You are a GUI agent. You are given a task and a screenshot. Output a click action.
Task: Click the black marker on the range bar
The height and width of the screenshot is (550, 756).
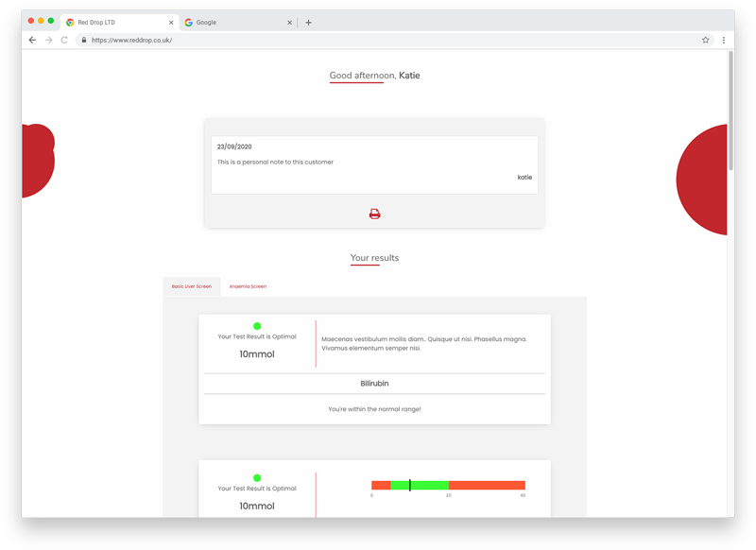[x=410, y=485]
